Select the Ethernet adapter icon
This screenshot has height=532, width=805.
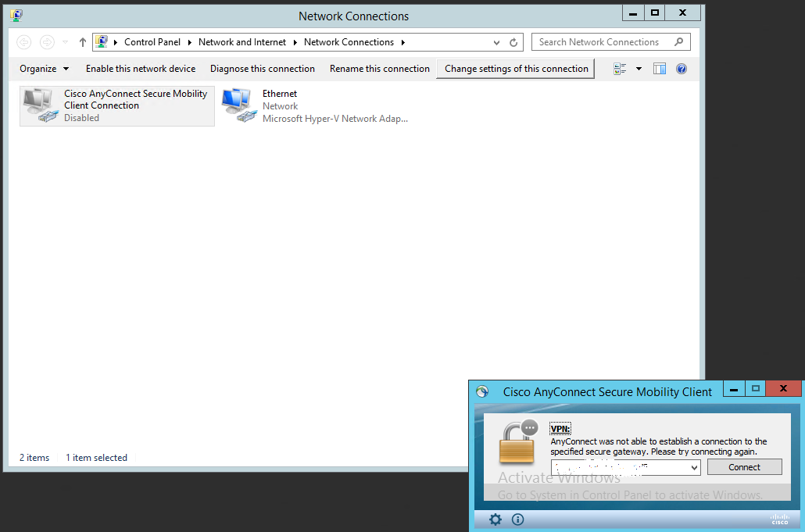coord(238,105)
